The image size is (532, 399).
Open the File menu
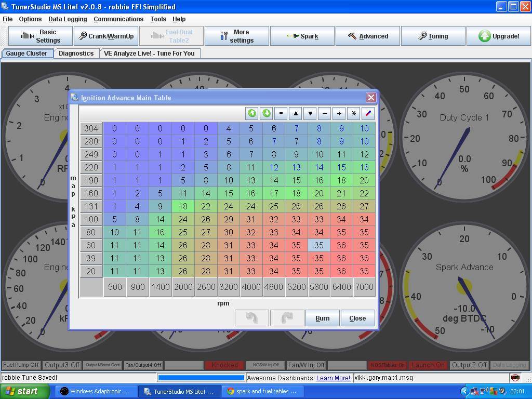pos(7,19)
